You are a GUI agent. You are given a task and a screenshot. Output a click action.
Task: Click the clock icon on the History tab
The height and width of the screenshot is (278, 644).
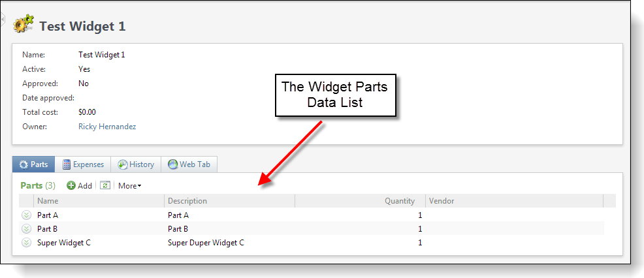point(122,164)
